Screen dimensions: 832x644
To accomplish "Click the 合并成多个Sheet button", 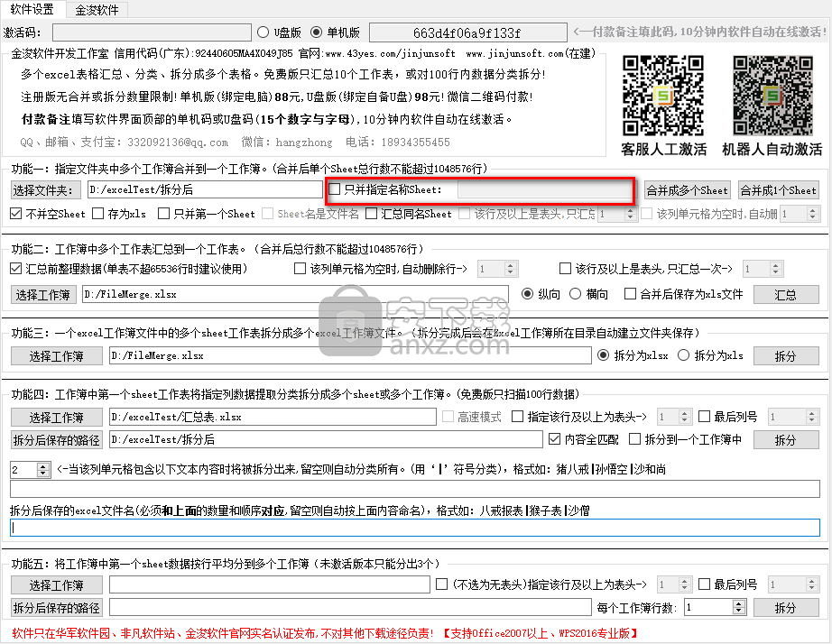I will [687, 190].
